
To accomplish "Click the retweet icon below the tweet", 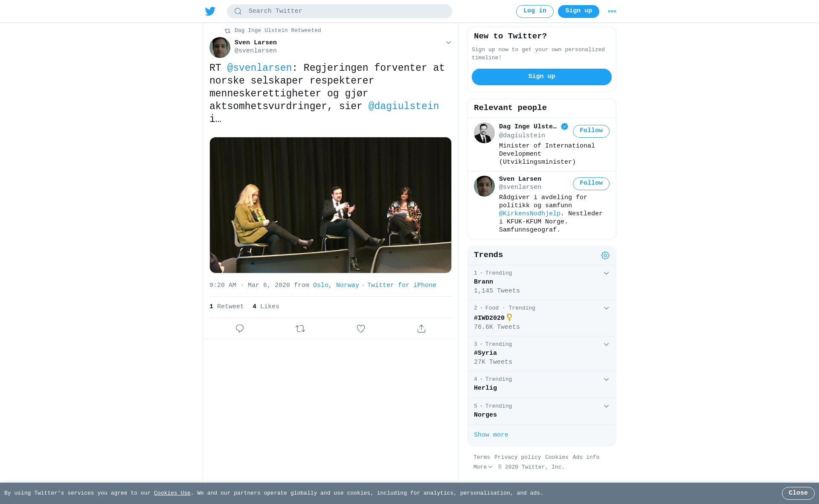I will (x=300, y=328).
